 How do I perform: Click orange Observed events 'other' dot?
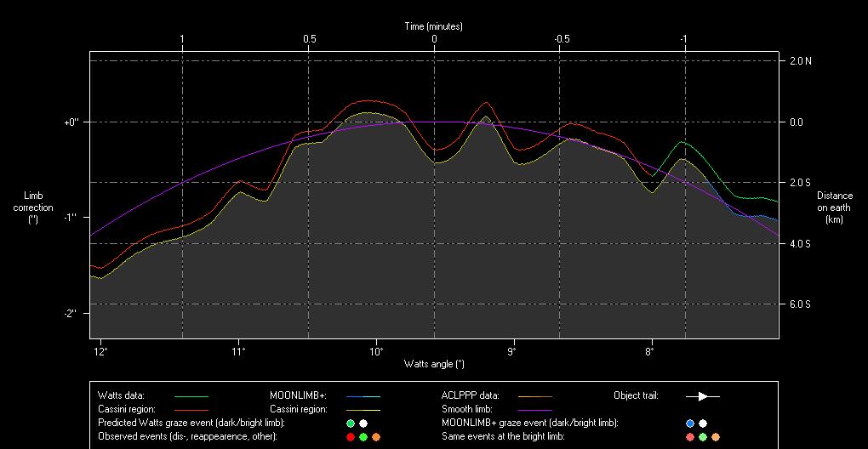(375, 436)
